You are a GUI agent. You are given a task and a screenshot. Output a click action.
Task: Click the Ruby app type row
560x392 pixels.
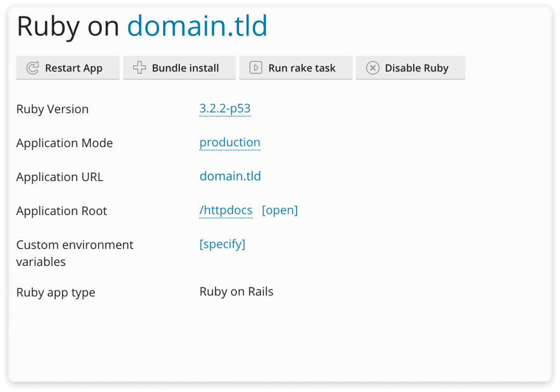pyautogui.click(x=56, y=292)
